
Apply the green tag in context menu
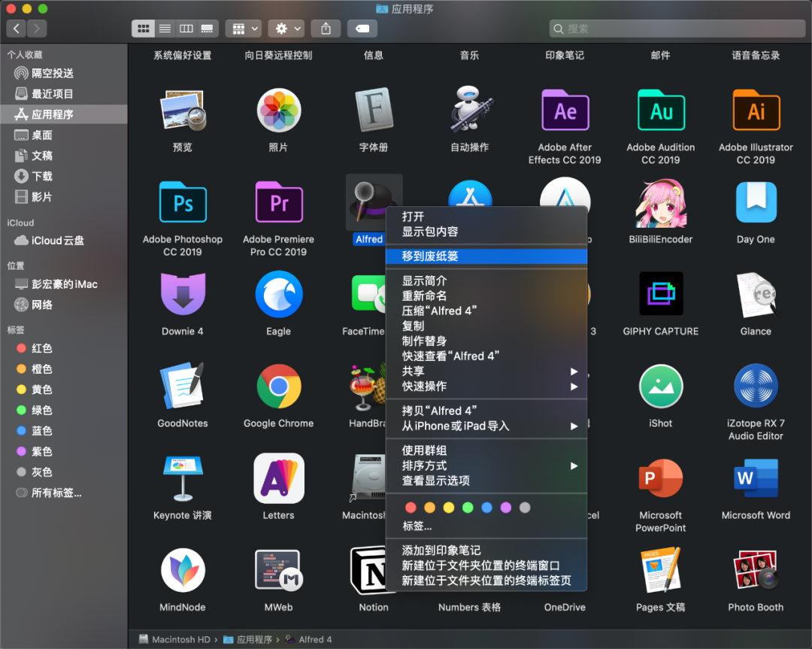coord(468,508)
